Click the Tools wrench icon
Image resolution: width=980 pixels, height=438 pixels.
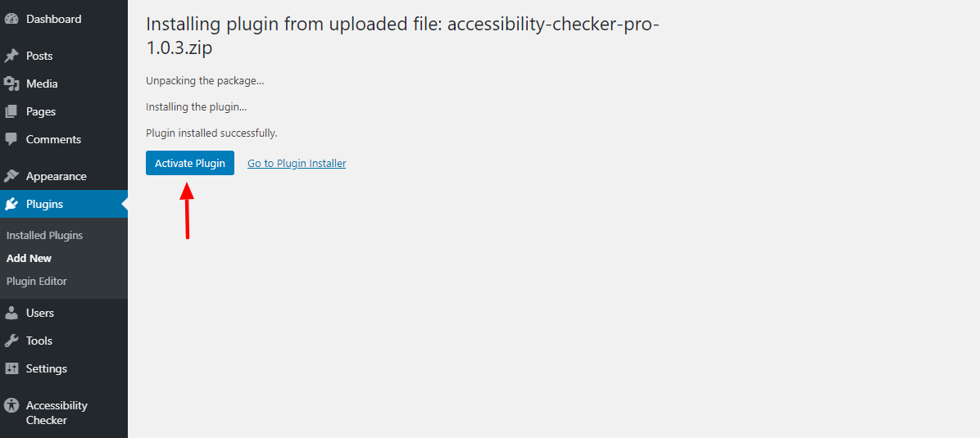[x=11, y=341]
